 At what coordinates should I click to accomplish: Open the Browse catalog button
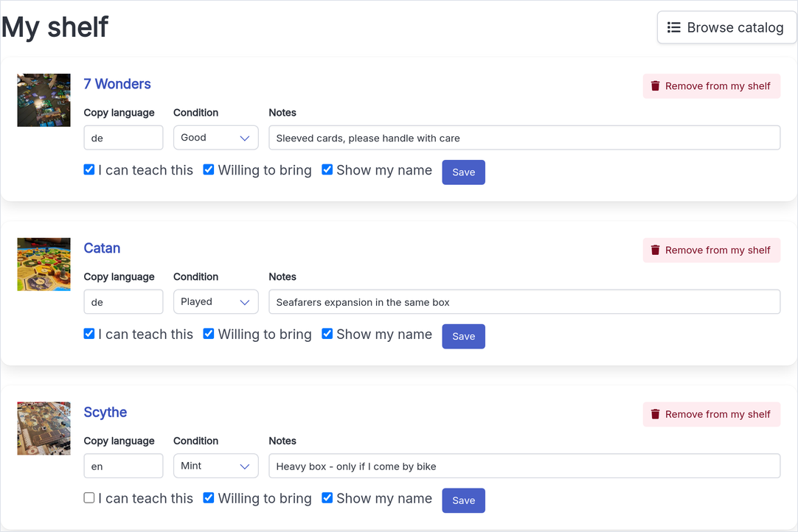pos(726,27)
